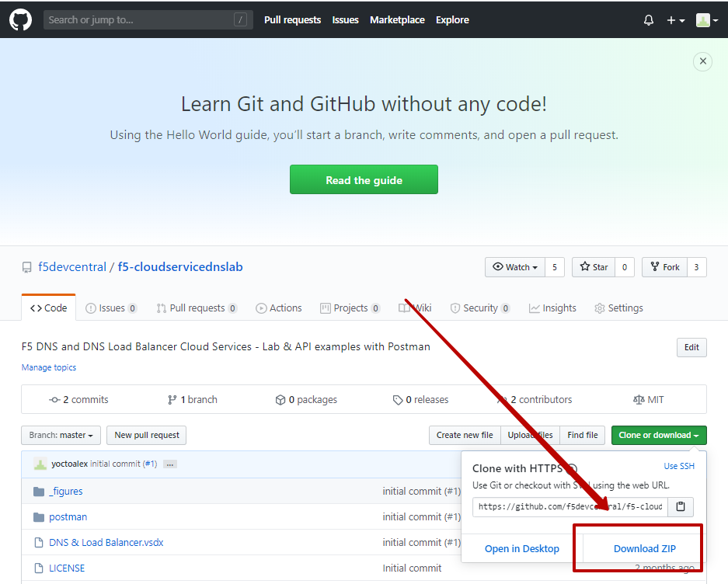Viewport: 728px width, 584px height.
Task: View the 5 watchers count
Action: pyautogui.click(x=555, y=267)
